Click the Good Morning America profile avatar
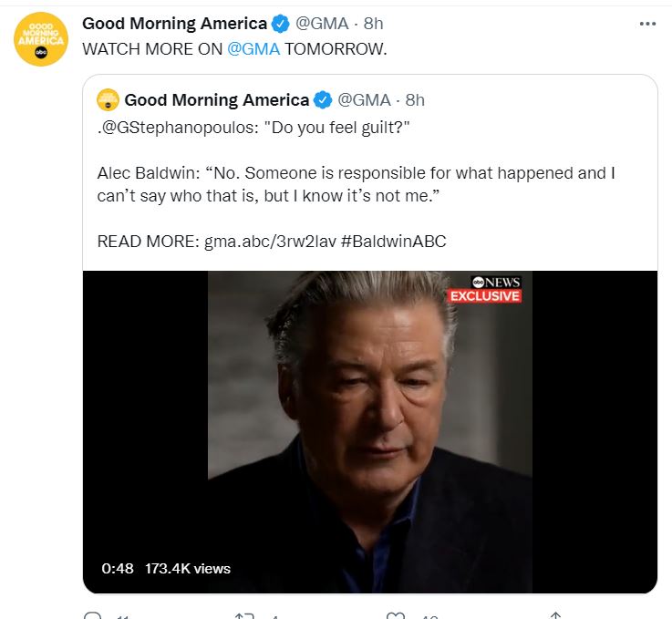 [40, 40]
